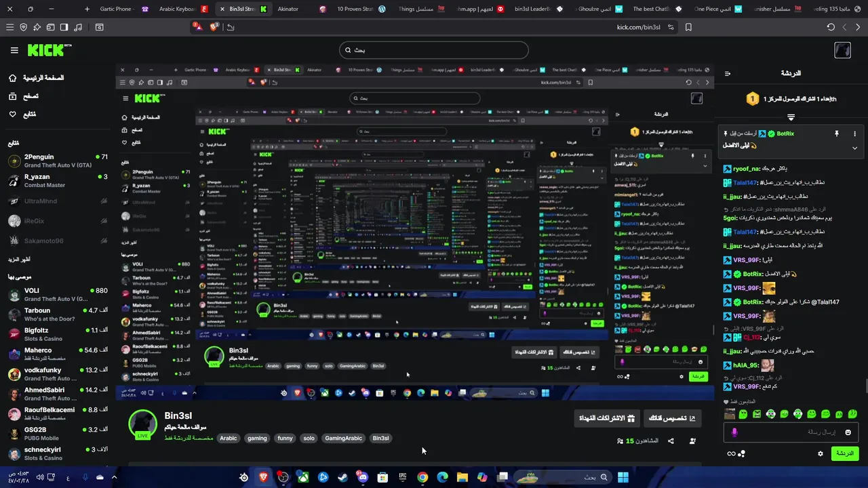Click the Kick search field
The height and width of the screenshot is (488, 868).
434,50
